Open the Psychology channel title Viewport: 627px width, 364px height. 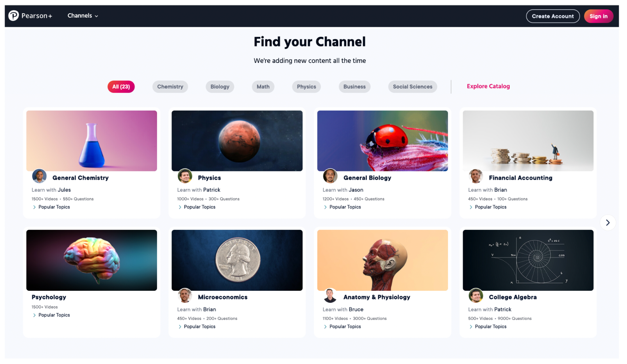pyautogui.click(x=49, y=297)
